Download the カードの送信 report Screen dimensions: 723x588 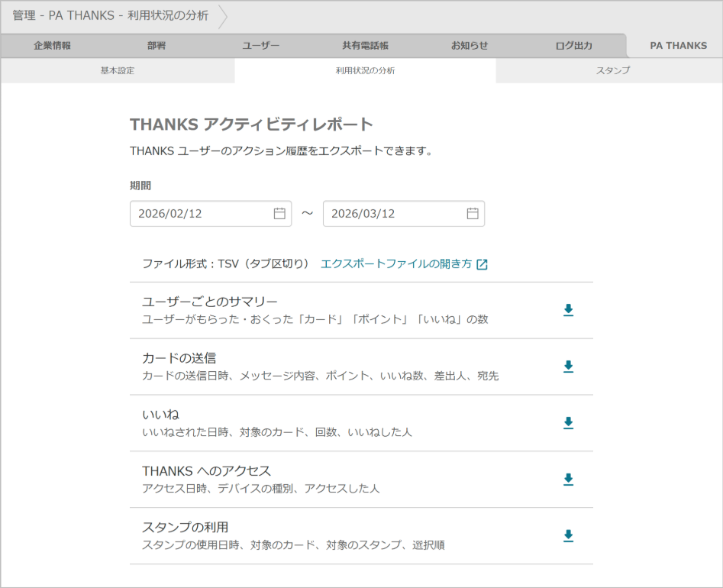[x=568, y=367]
